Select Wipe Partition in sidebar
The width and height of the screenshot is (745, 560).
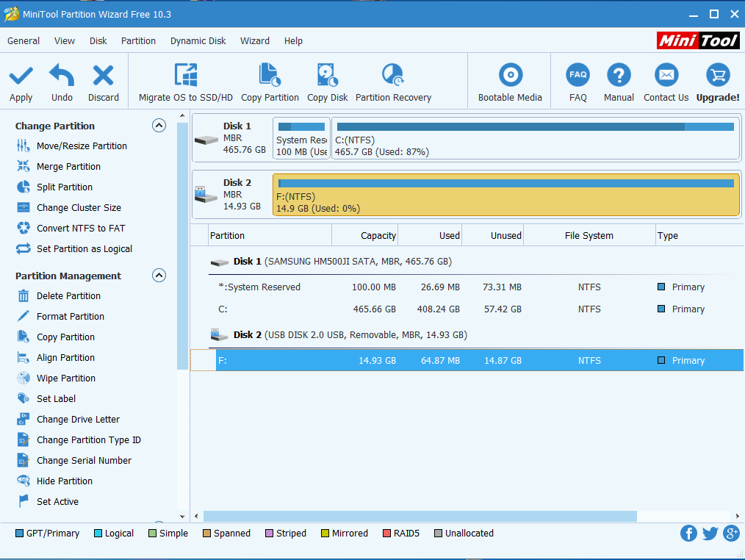[x=56, y=378]
